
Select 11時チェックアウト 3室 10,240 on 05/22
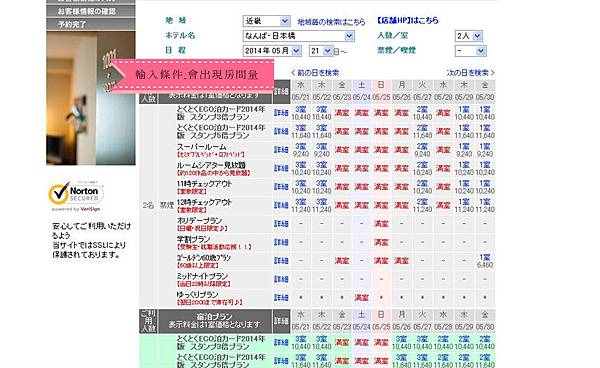pyautogui.click(x=321, y=187)
